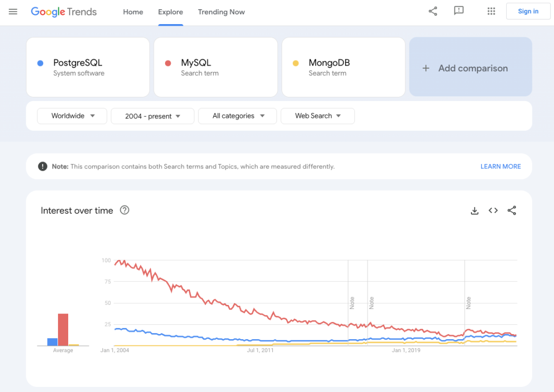This screenshot has width=554, height=392.
Task: Open the send feedback icon
Action: [x=459, y=11]
